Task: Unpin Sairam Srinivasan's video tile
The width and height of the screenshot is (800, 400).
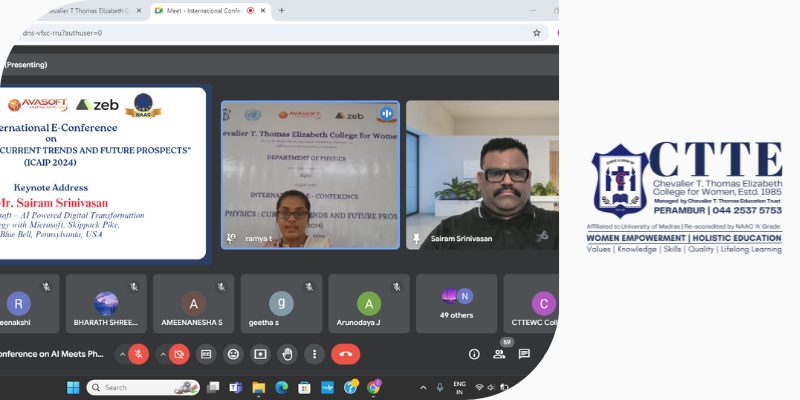Action: tap(416, 239)
